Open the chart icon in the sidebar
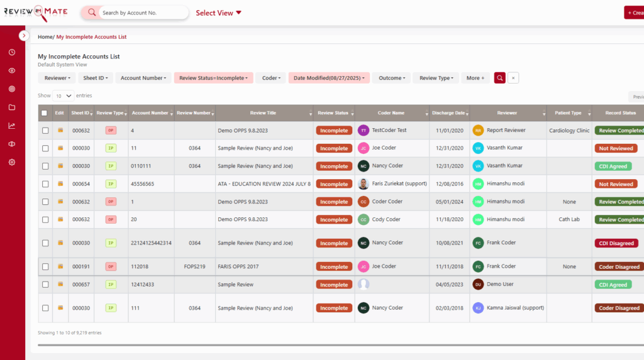The image size is (644, 360). pyautogui.click(x=12, y=126)
